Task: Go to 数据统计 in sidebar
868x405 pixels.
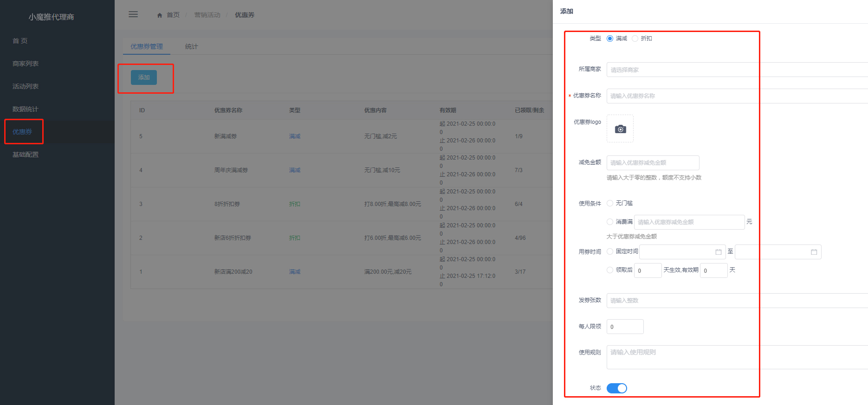Action: (x=26, y=109)
